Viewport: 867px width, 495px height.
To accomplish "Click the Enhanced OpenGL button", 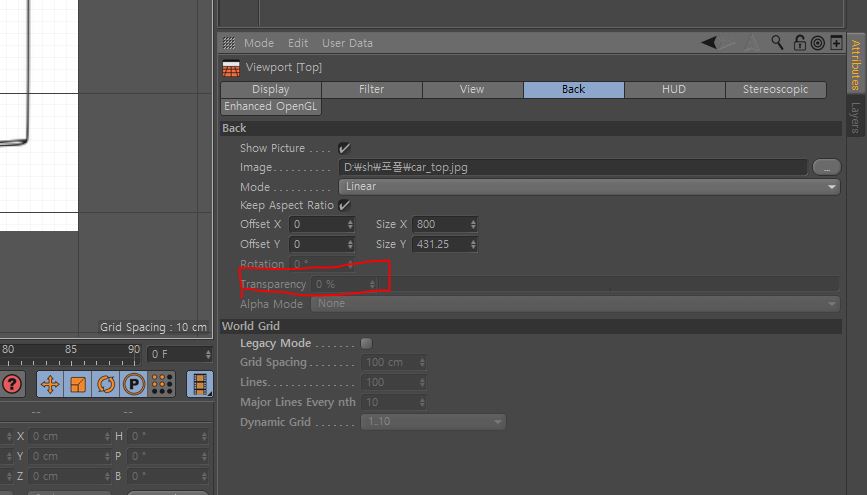I will coord(271,106).
